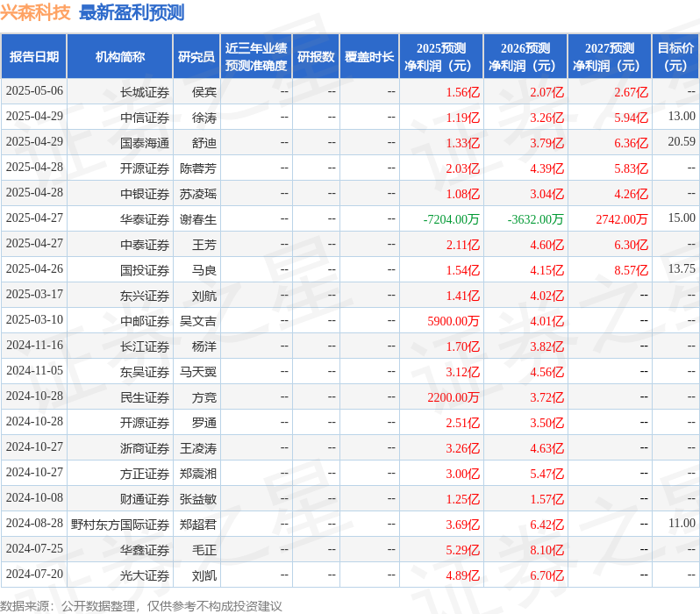Click target price 11.00
Viewport: 700px width, 614px height.
[682, 524]
